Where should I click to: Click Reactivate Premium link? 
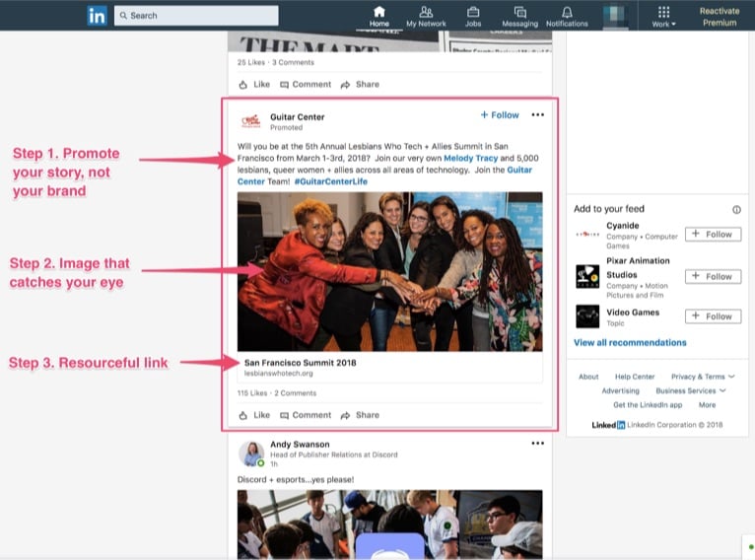pos(720,17)
